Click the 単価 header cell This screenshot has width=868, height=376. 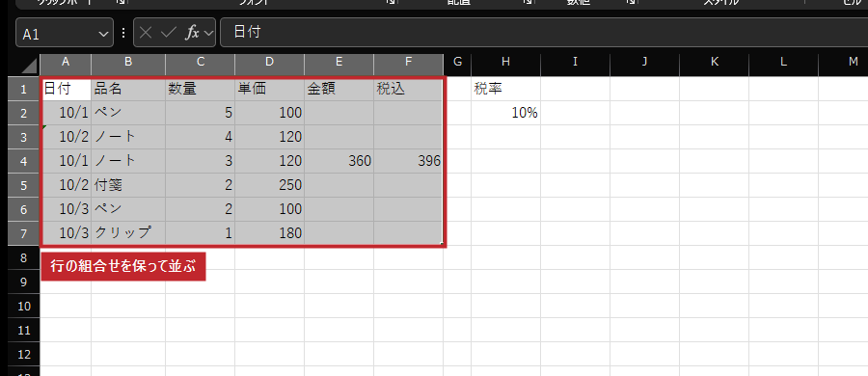click(270, 89)
